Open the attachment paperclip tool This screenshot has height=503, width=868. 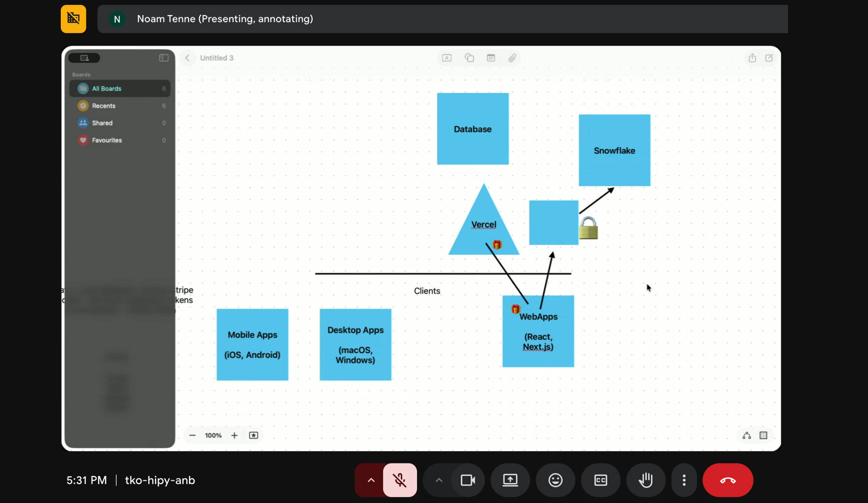pos(512,58)
